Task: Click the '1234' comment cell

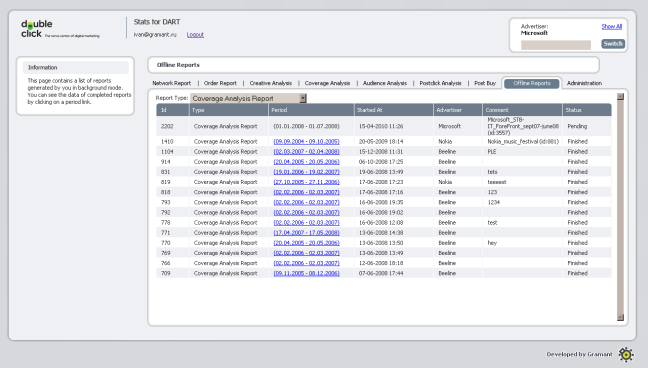Action: tap(493, 202)
